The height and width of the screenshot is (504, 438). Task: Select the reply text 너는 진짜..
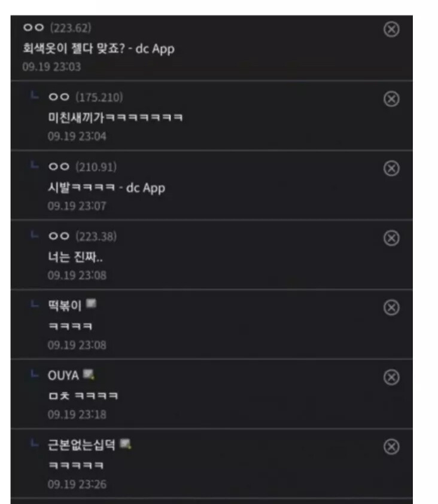pyautogui.click(x=72, y=257)
